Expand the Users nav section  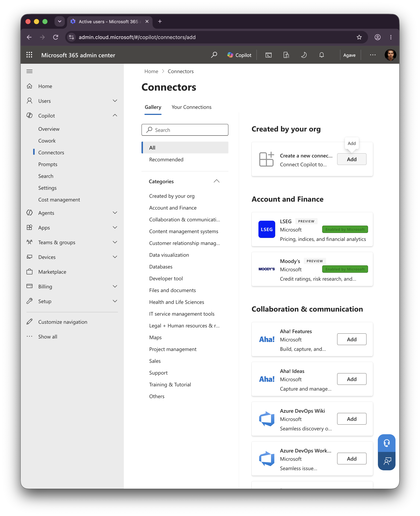pos(115,101)
